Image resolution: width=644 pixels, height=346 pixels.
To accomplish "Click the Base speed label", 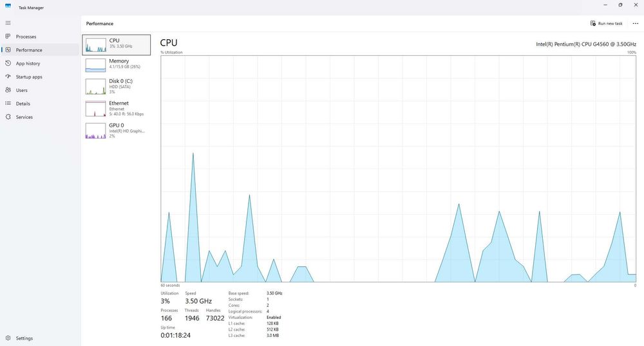I will click(x=239, y=293).
